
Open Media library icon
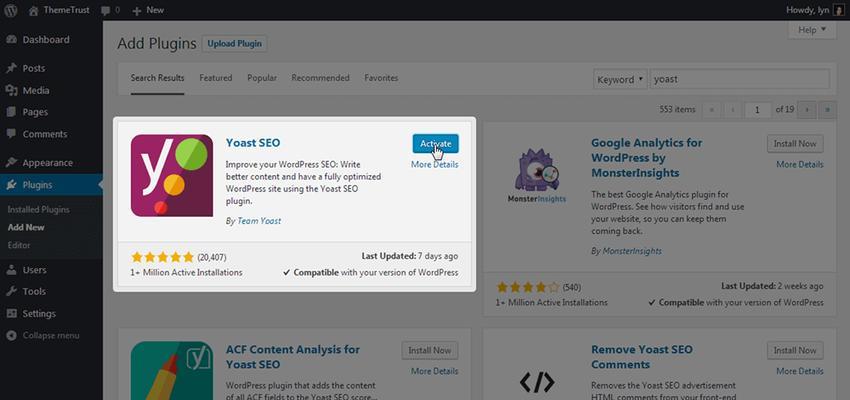(x=11, y=91)
